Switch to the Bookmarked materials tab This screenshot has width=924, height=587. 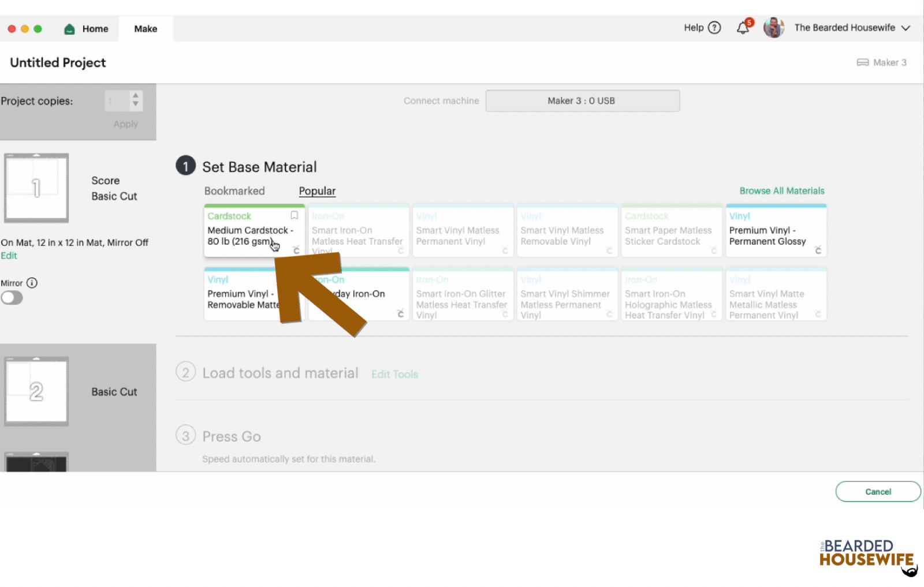[x=234, y=191]
